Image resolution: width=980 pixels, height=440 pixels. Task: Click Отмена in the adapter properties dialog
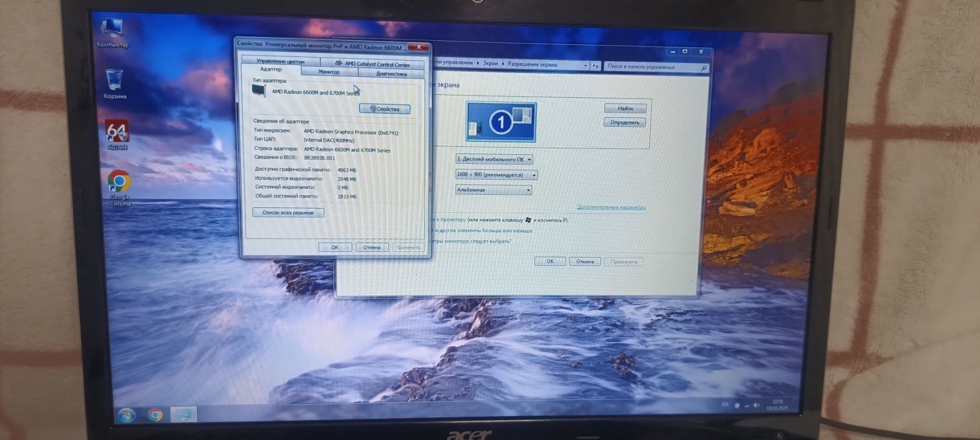[x=372, y=247]
